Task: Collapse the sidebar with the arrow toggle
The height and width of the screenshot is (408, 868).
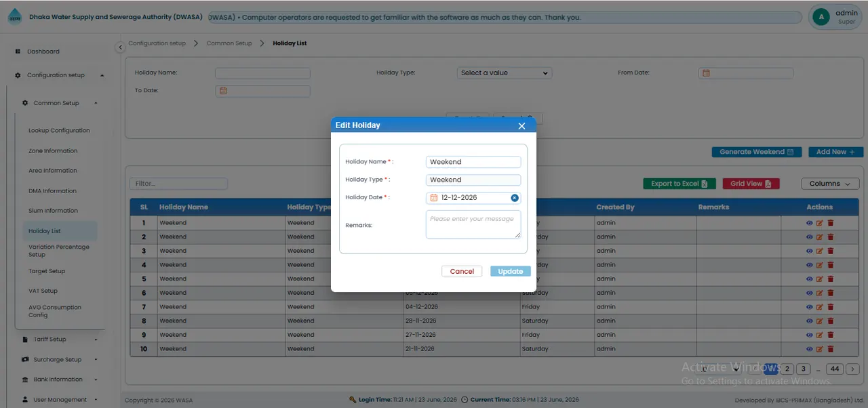Action: (120, 47)
